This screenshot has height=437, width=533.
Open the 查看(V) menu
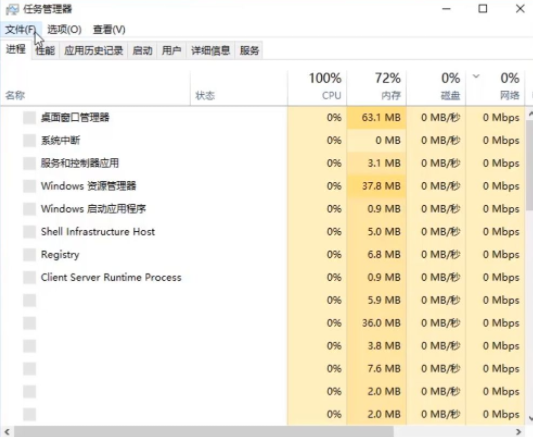click(x=109, y=30)
